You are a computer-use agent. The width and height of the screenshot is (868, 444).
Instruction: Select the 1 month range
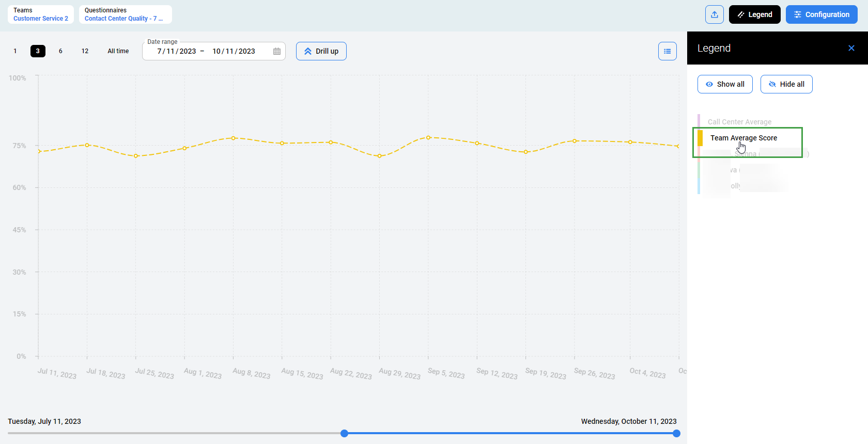15,51
